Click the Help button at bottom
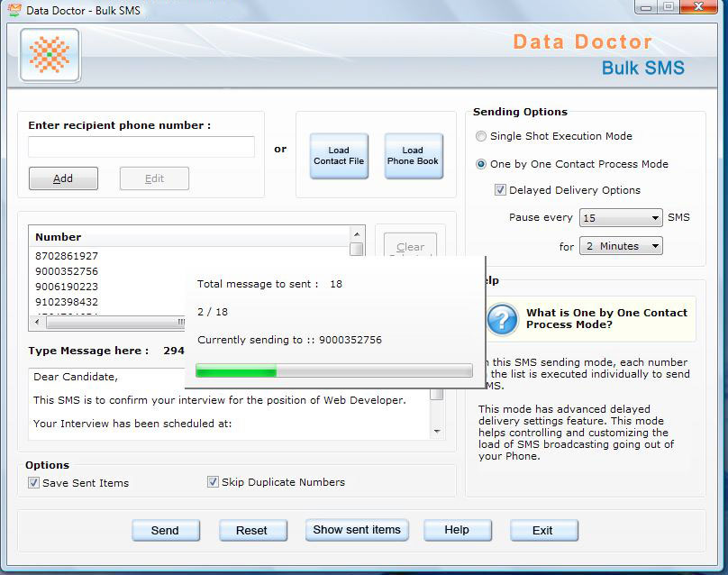Screen dimensions: 728x575 458,530
